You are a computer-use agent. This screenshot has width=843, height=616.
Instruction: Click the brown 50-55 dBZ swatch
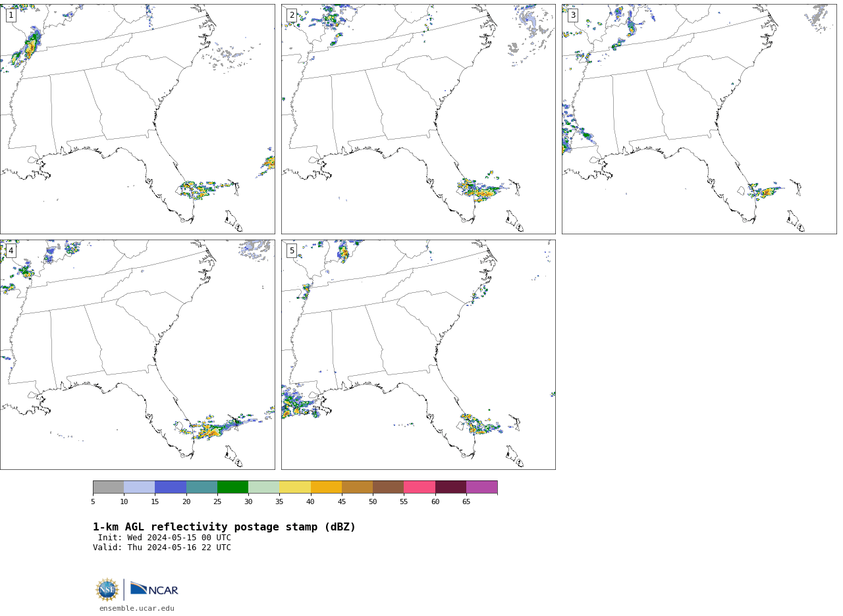coord(389,487)
